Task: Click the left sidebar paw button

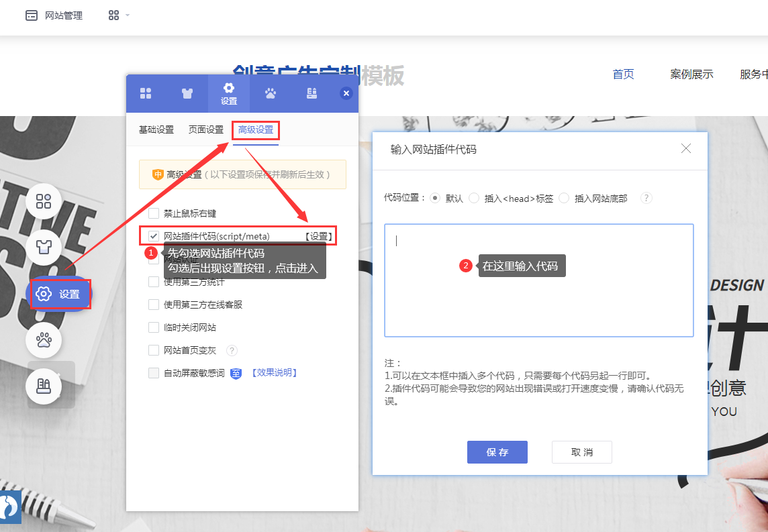Action: pyautogui.click(x=44, y=340)
